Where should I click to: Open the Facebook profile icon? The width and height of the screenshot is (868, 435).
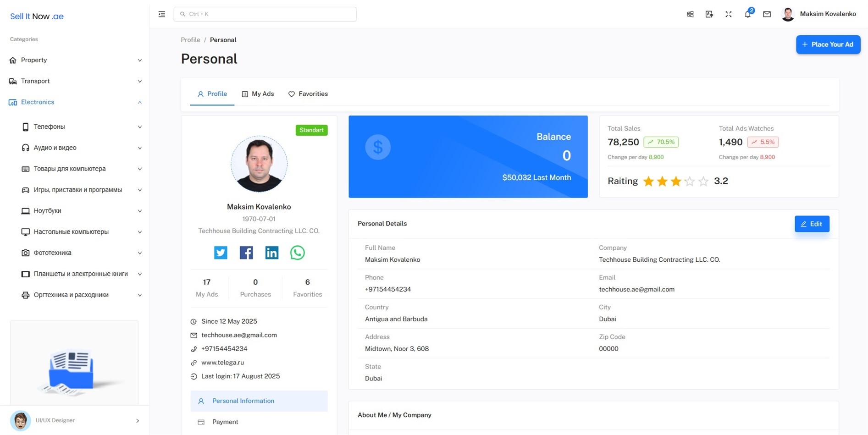246,253
